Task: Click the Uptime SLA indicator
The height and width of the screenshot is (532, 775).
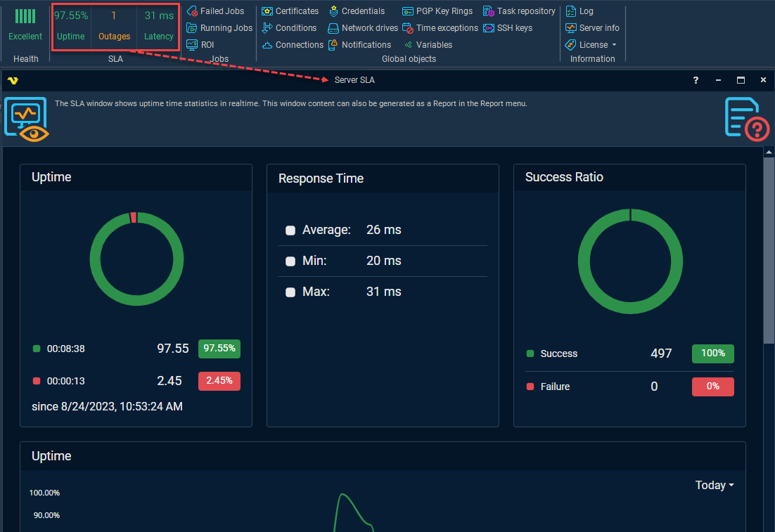Action: (x=71, y=25)
